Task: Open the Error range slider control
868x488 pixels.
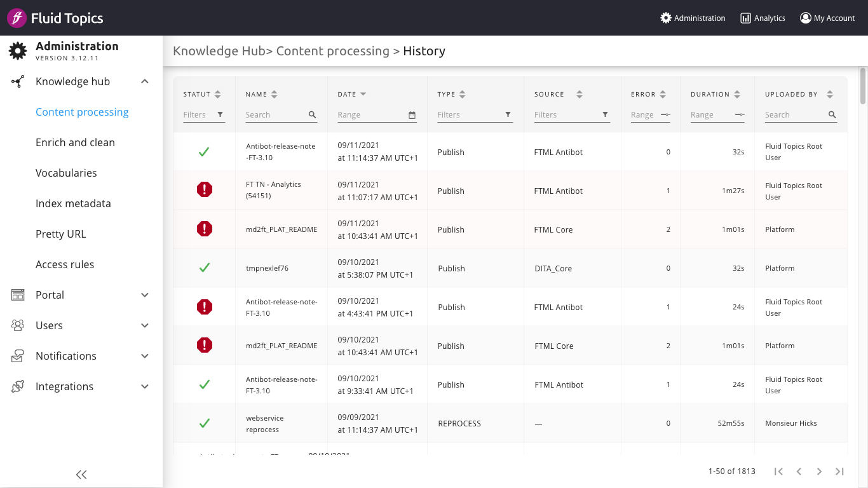Action: 665,115
